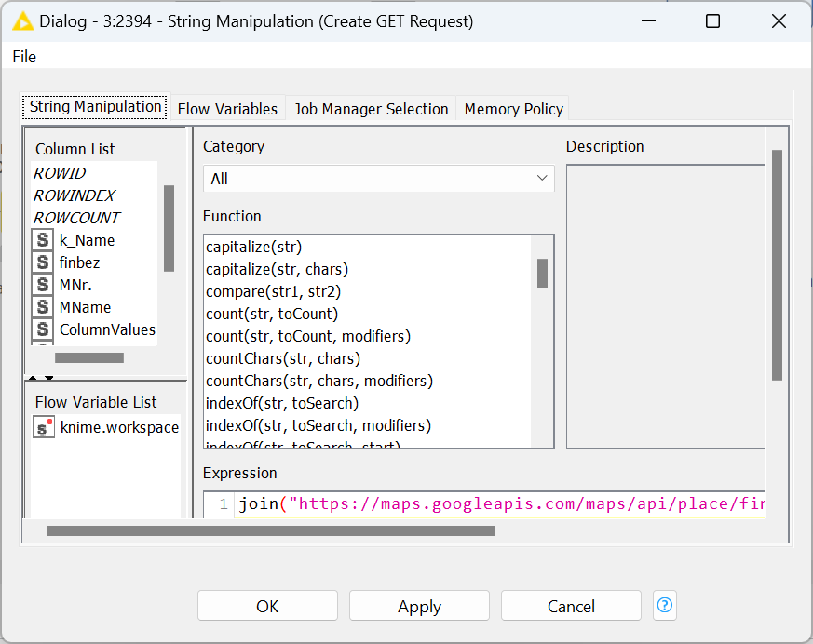Open the File menu
This screenshot has height=644, width=813.
(x=24, y=57)
